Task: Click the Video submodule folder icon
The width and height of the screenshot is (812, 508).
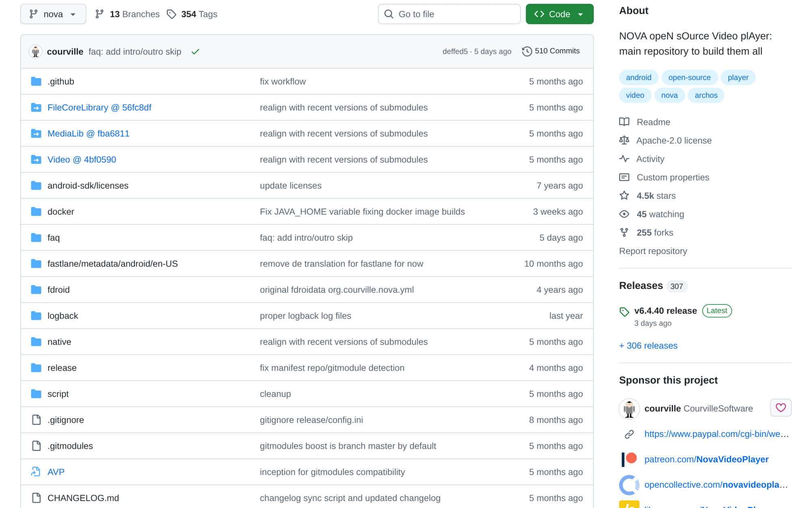Action: (x=36, y=160)
